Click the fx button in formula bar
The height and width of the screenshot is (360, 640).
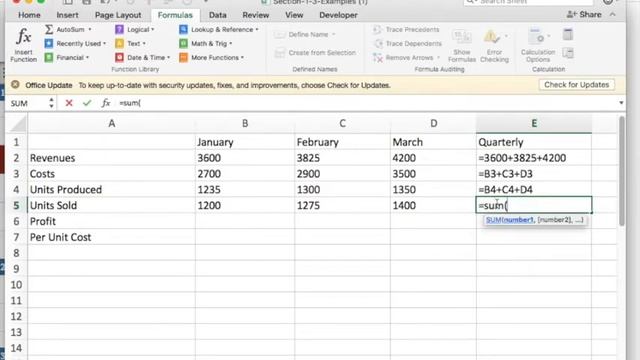click(x=106, y=103)
